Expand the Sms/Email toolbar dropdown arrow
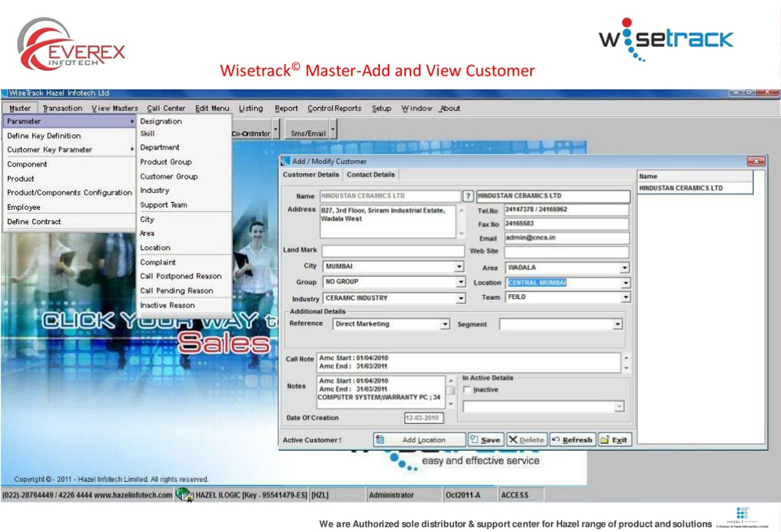This screenshot has height=532, width=781. pyautogui.click(x=333, y=129)
